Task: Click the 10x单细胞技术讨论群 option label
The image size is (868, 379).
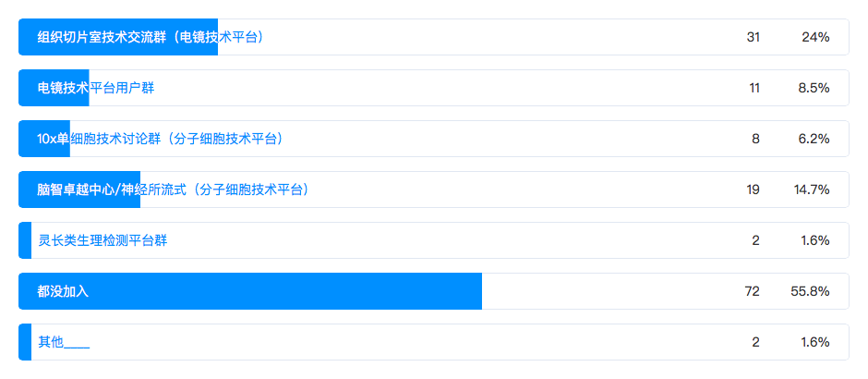Action: 160,139
